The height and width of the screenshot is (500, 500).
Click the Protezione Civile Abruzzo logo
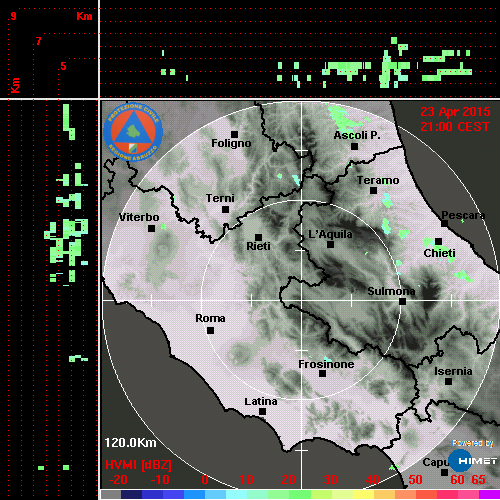click(x=133, y=132)
